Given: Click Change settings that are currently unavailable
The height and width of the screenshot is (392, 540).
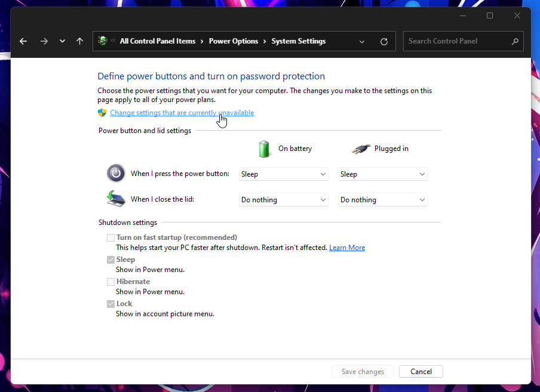Looking at the screenshot, I should (x=182, y=113).
